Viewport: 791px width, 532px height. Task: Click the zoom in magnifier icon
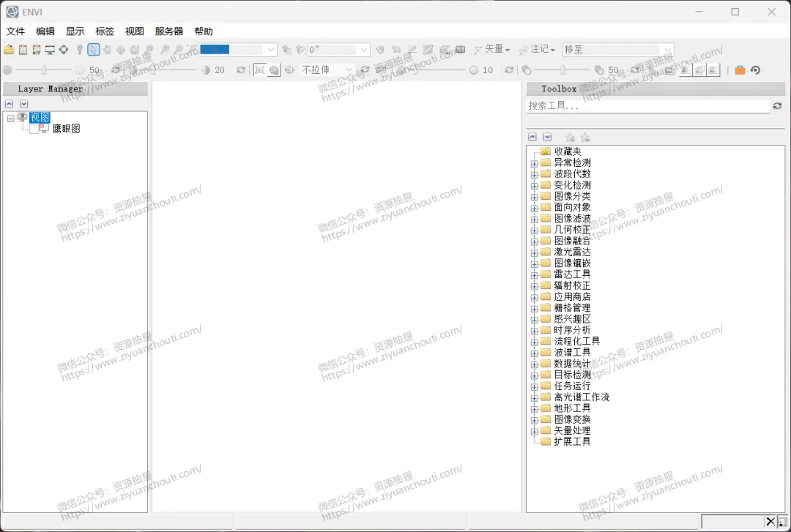[165, 50]
